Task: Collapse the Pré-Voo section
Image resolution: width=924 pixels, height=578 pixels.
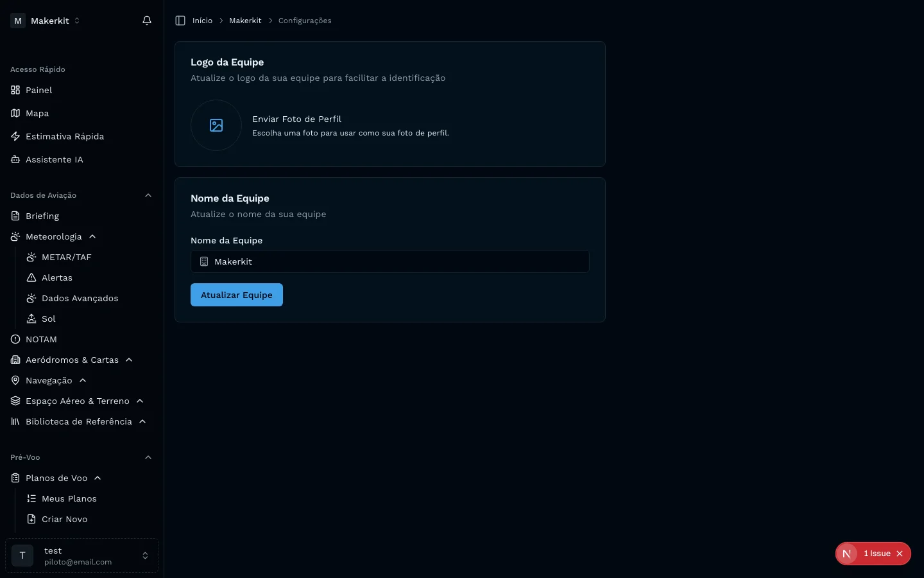Action: pyautogui.click(x=148, y=457)
